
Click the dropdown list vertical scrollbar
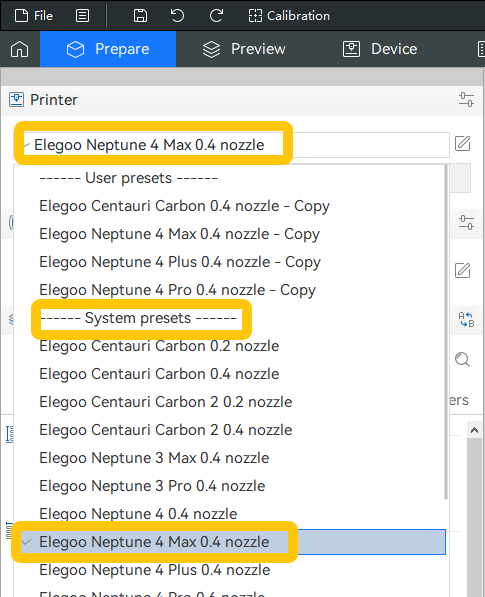446,332
